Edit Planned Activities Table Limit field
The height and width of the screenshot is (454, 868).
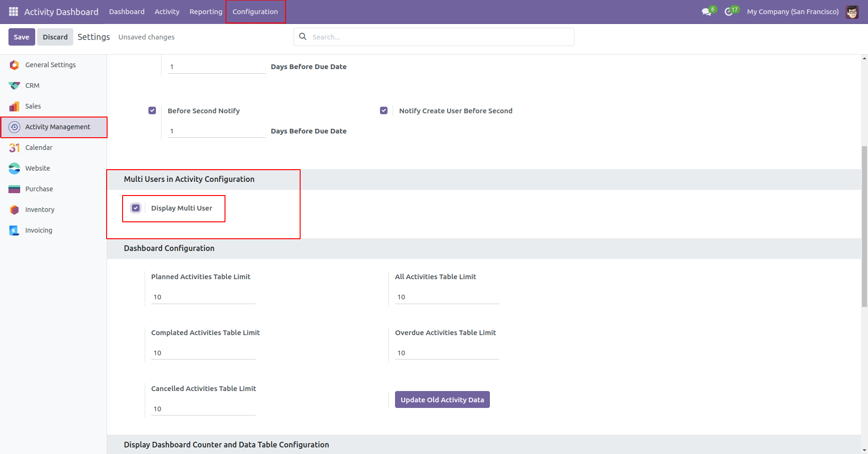click(x=203, y=297)
